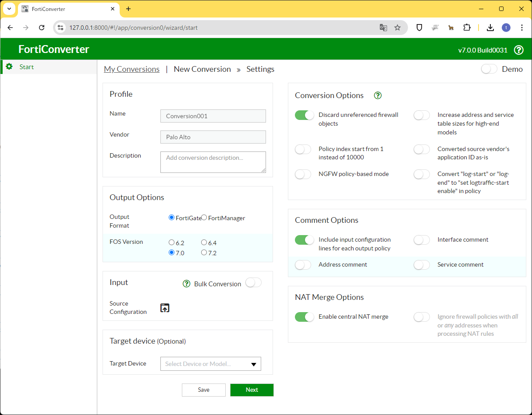Viewport: 532px width, 415px height.
Task: Select FortiManager output format
Action: click(204, 218)
